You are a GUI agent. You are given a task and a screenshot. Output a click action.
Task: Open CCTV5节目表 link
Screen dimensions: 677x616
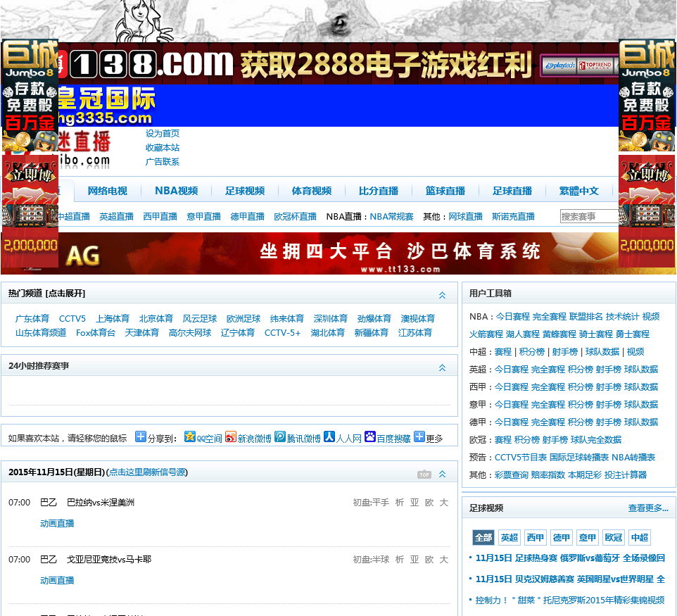click(521, 457)
